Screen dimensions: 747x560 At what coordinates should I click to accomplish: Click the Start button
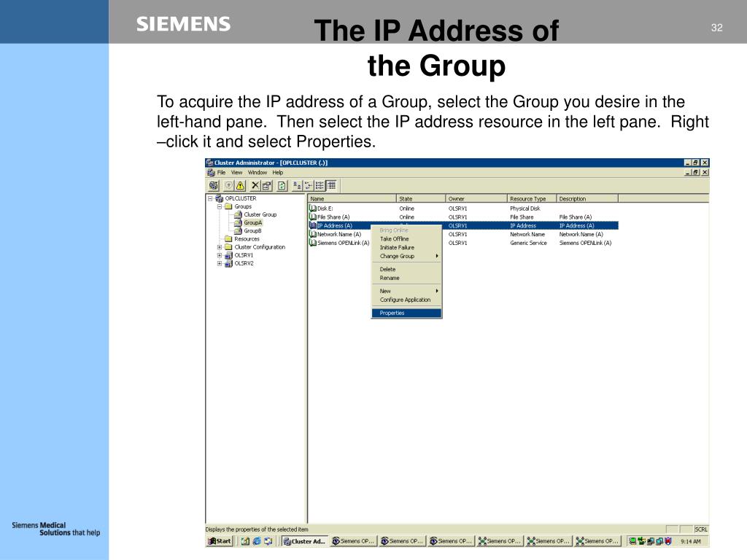[220, 541]
